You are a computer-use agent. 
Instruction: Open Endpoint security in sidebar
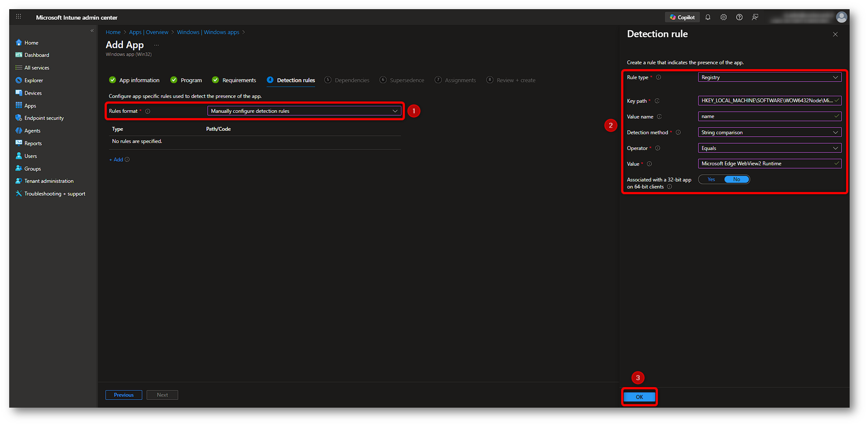[44, 118]
